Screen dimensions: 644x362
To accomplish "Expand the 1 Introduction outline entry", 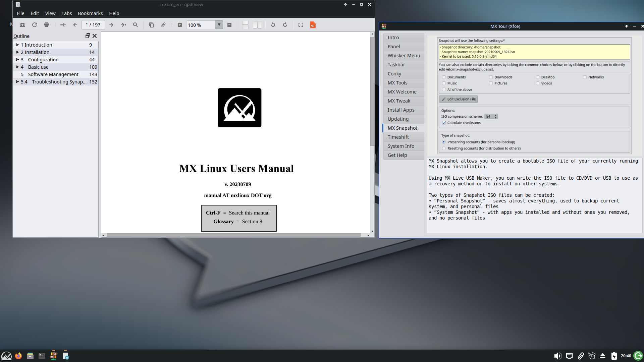I will point(17,45).
